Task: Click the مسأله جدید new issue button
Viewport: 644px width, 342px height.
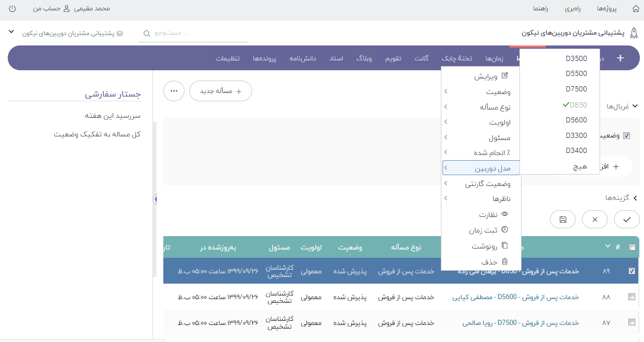Action: tap(221, 91)
